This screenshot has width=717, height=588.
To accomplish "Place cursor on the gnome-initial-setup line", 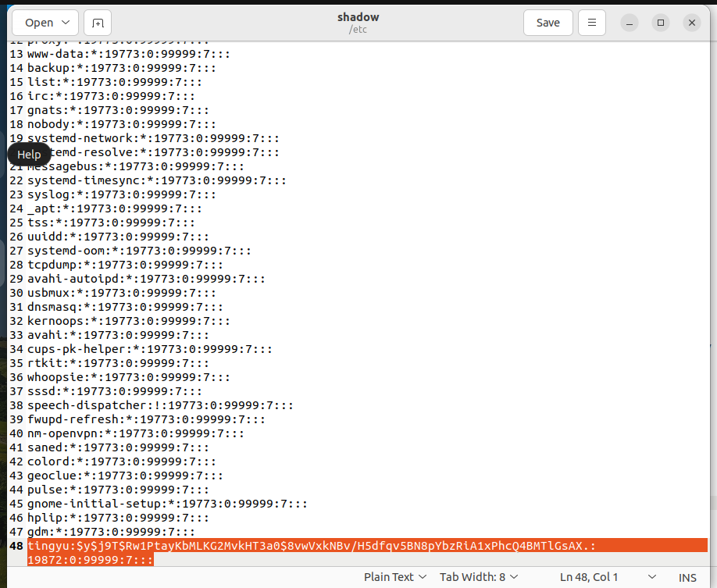I will tap(166, 504).
